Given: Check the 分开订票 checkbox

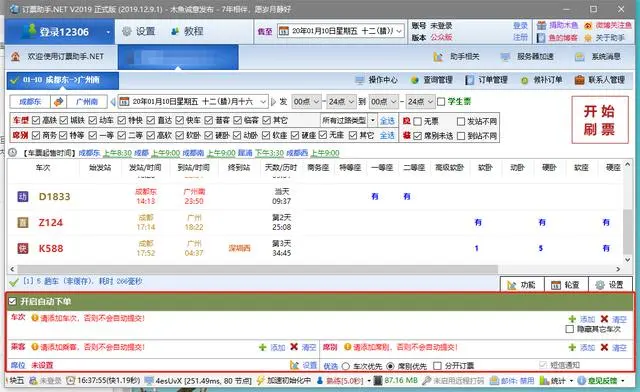Looking at the screenshot, I should [x=437, y=365].
